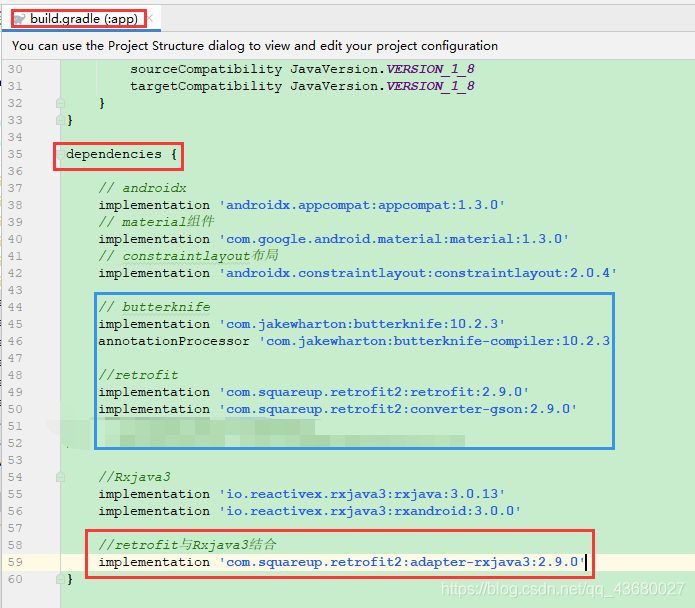Click the 'com.google.android.material:material:1.3.0' string

click(394, 239)
